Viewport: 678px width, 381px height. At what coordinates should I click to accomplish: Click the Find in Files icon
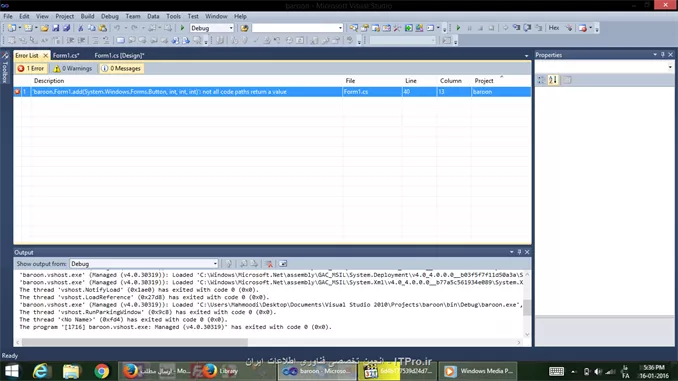pos(244,28)
